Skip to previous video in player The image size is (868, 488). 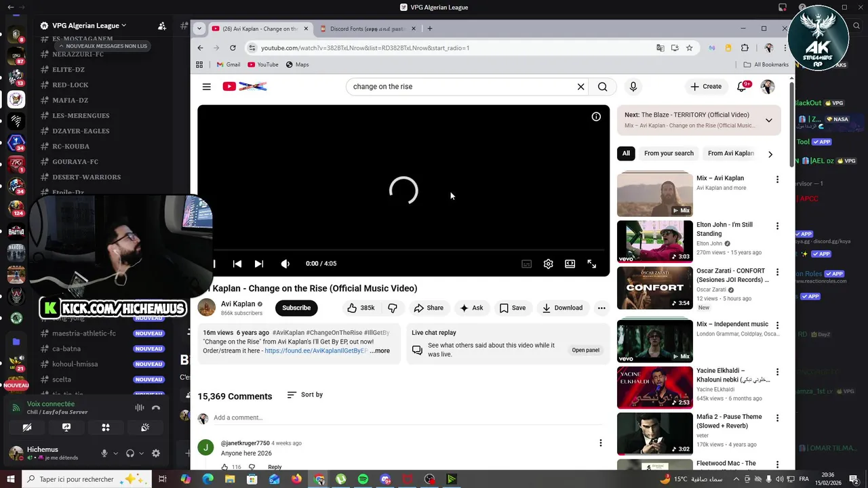(x=237, y=264)
